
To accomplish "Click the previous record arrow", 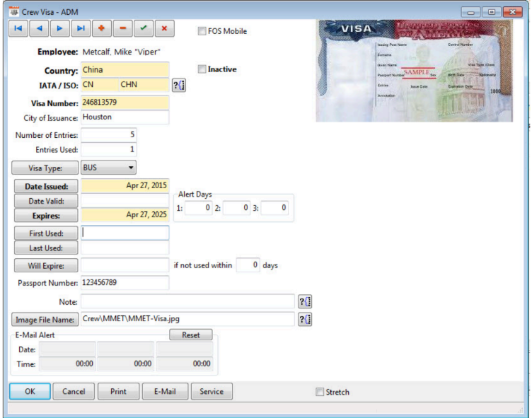I will coord(39,29).
